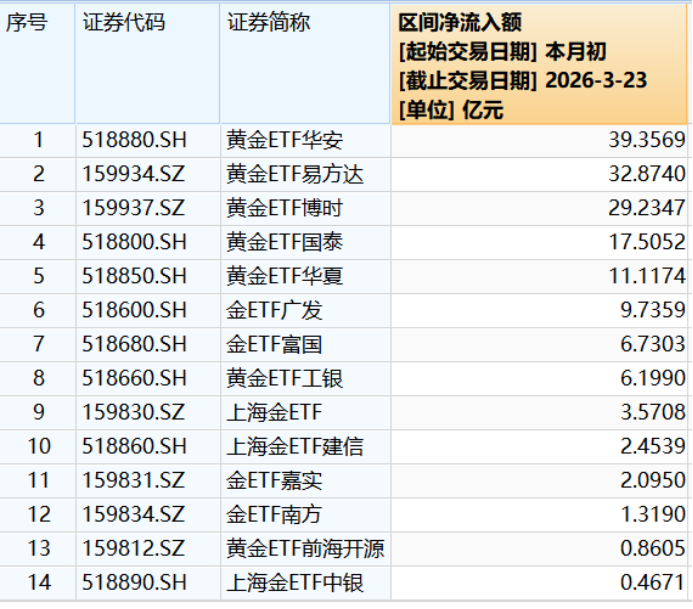The height and width of the screenshot is (609, 693).
Task: Click the 黄金ETF工银 name cell
Action: [x=285, y=379]
